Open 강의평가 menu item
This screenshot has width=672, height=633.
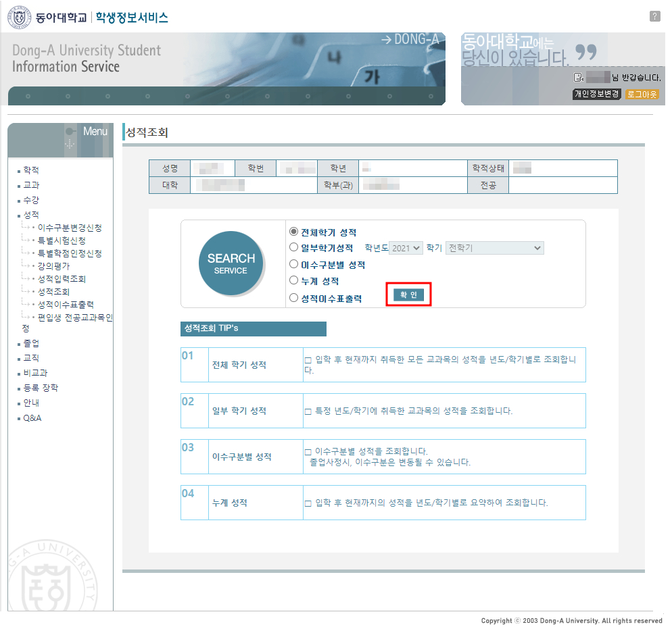click(53, 266)
